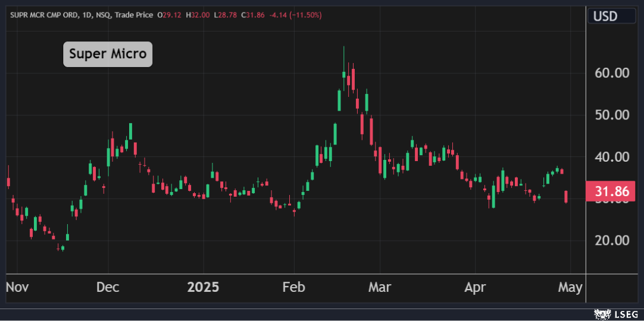Click the LSEG logo icon
Viewport: 644px width, 321px height.
pos(602,313)
